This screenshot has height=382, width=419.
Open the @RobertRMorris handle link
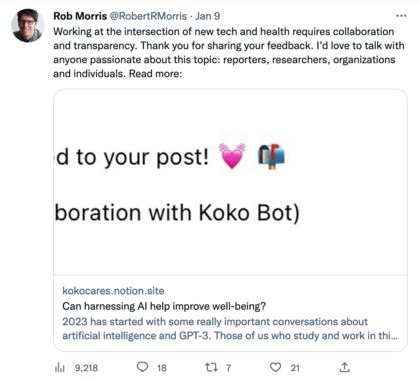[x=148, y=16]
